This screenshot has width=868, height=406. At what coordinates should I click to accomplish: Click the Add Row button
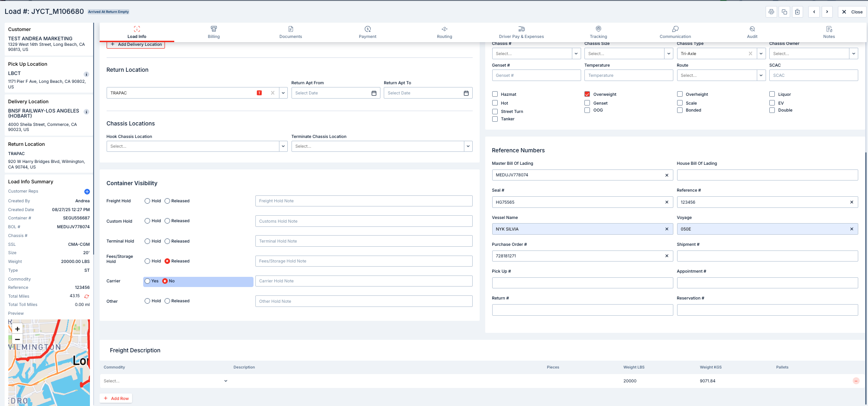coord(116,399)
